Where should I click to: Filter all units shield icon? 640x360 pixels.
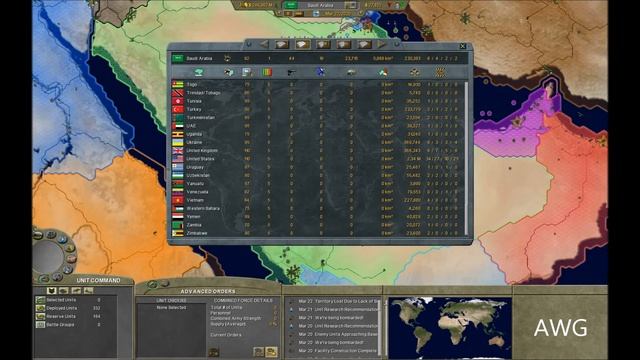click(51, 291)
